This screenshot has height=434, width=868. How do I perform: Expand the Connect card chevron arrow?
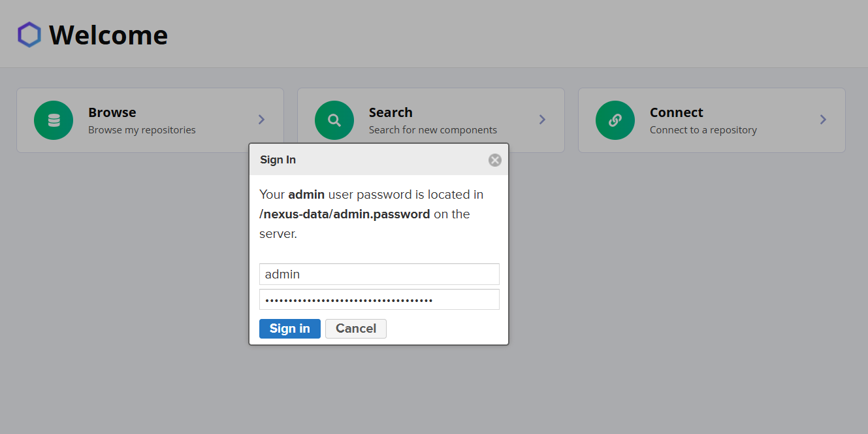point(823,120)
